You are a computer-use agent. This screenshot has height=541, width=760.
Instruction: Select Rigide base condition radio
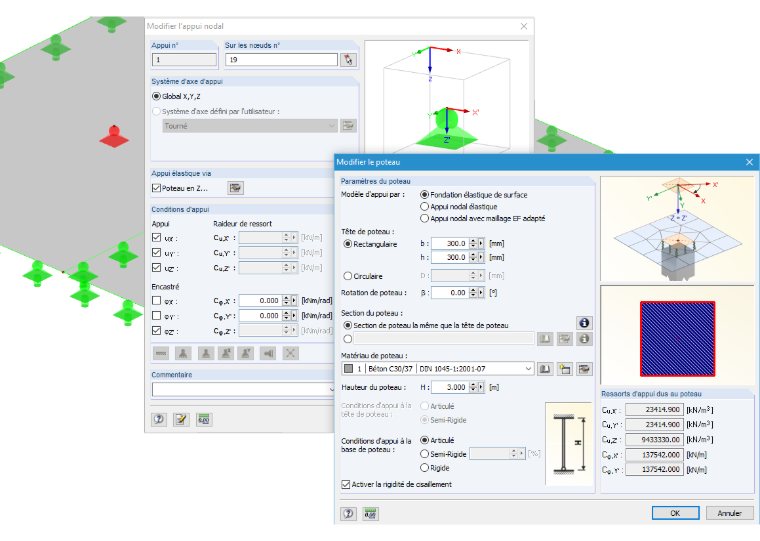[425, 468]
